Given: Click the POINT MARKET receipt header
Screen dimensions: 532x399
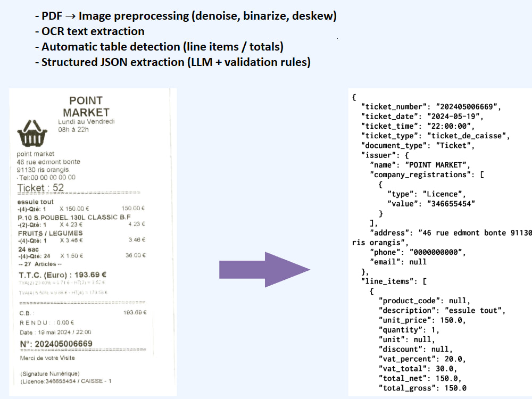Looking at the screenshot, I should (x=86, y=106).
